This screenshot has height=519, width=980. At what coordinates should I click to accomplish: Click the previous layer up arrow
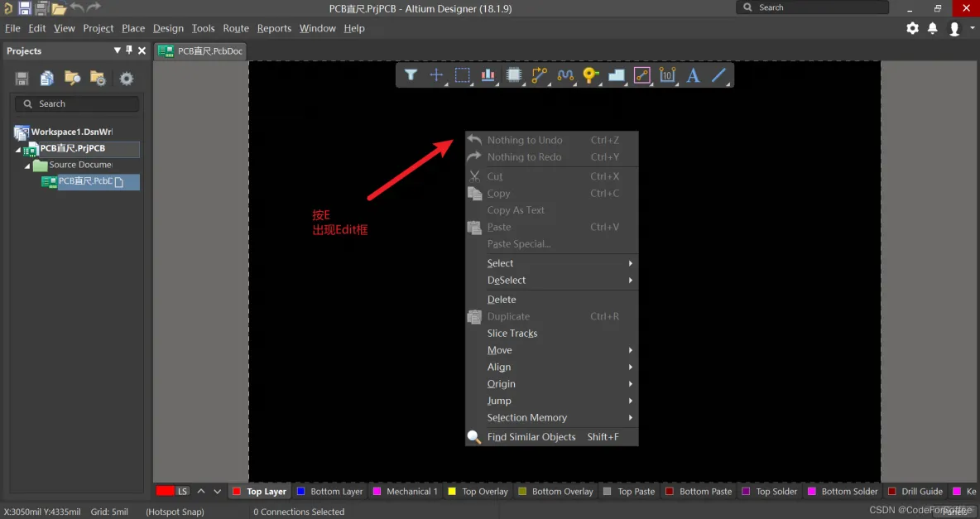pyautogui.click(x=201, y=492)
